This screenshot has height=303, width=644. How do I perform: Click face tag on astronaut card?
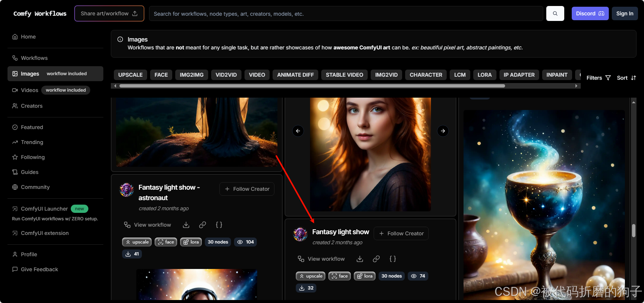click(166, 242)
